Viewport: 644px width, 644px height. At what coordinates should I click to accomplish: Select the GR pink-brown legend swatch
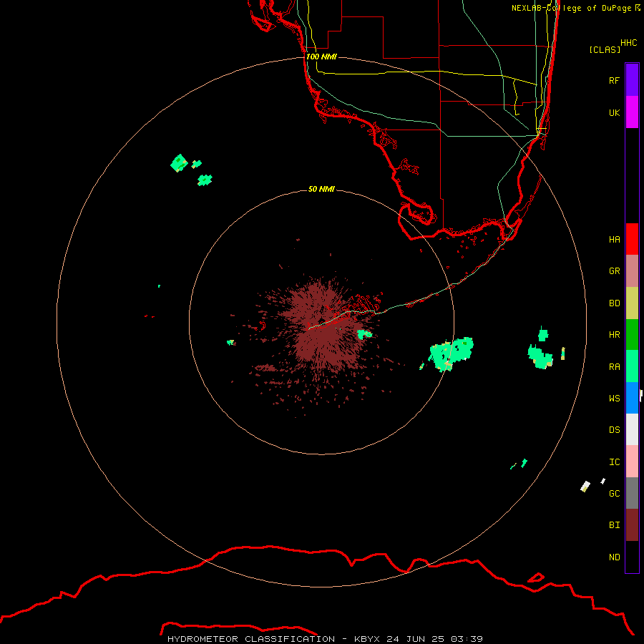tap(632, 271)
